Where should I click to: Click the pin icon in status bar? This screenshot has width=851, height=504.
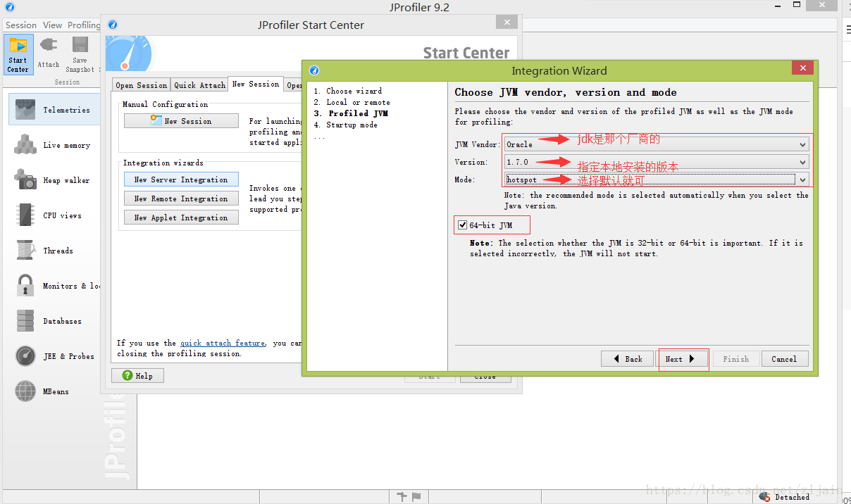tap(402, 497)
